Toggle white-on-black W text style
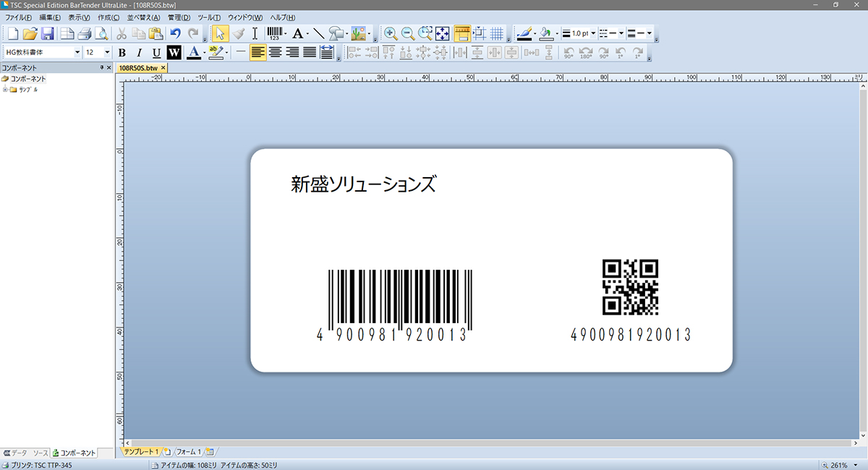 [x=174, y=52]
